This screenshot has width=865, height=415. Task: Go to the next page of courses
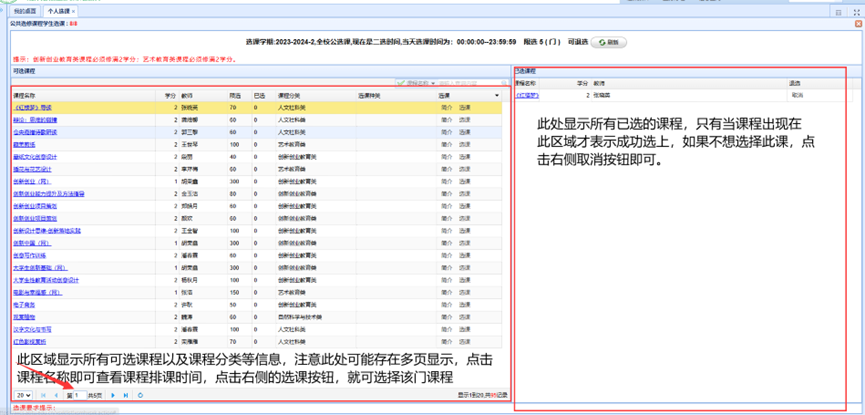pos(113,395)
